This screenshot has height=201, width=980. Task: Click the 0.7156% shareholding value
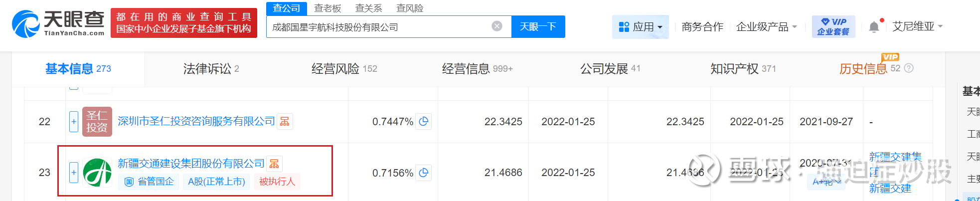pyautogui.click(x=393, y=173)
